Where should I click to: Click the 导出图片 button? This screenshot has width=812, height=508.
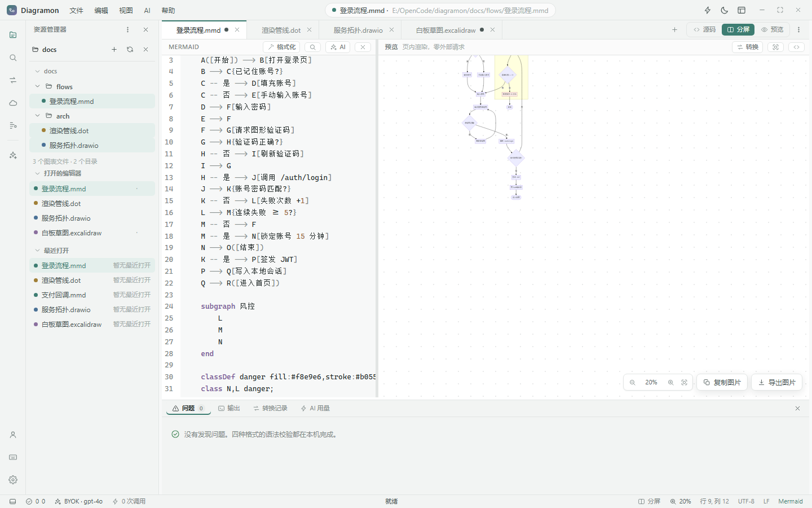click(777, 382)
